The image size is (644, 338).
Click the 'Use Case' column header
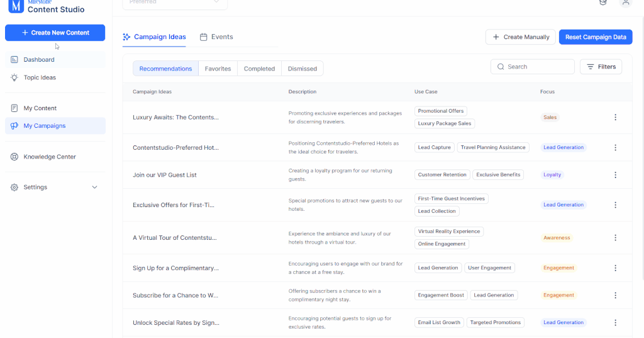(x=426, y=92)
